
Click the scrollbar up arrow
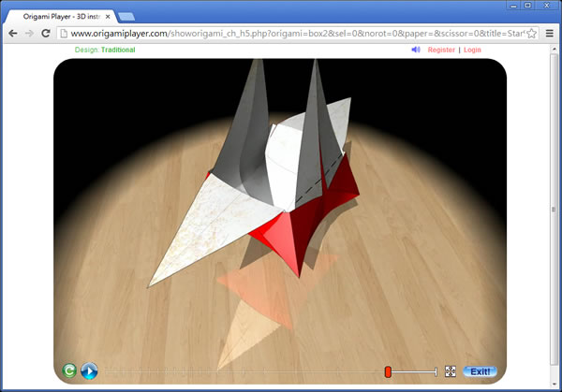pos(555,49)
